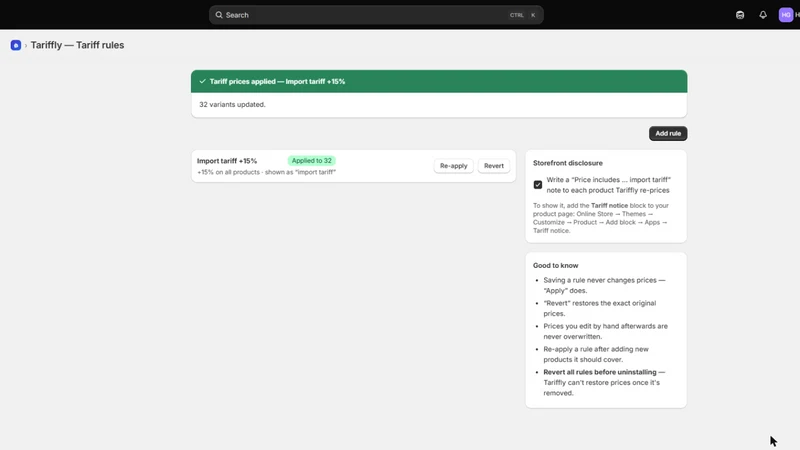Click the "Revert" restores original prices bullet

pyautogui.click(x=599, y=308)
